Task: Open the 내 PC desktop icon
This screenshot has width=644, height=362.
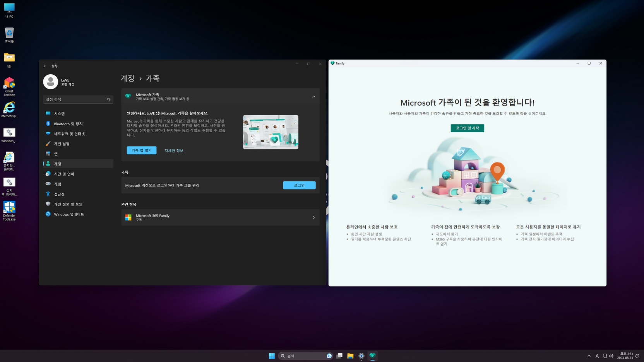Action: (9, 10)
